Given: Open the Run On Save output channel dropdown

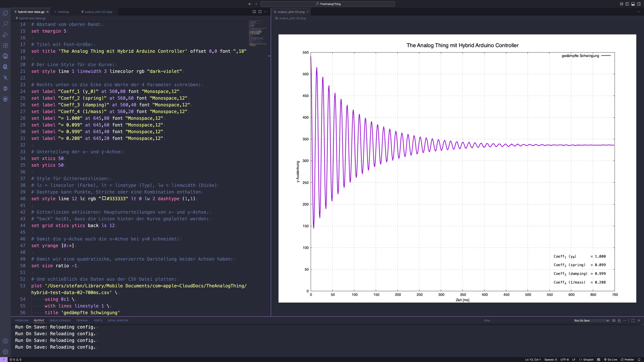Looking at the screenshot, I should (591, 321).
